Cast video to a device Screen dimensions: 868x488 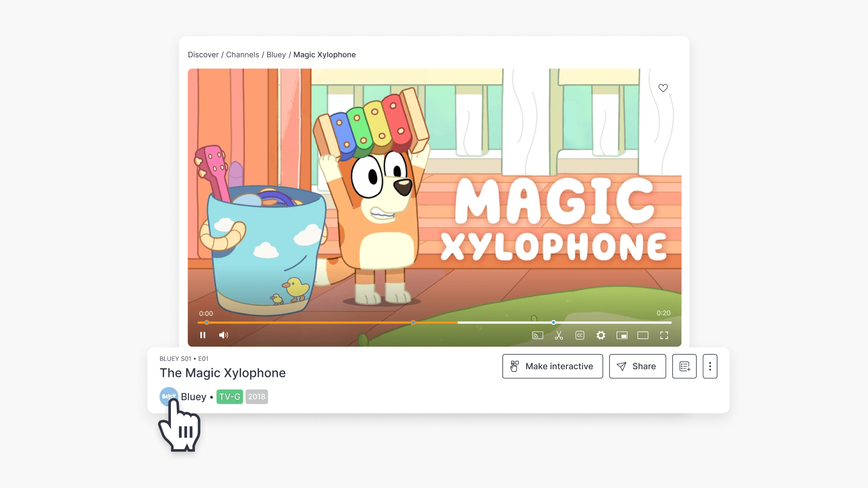tap(538, 335)
